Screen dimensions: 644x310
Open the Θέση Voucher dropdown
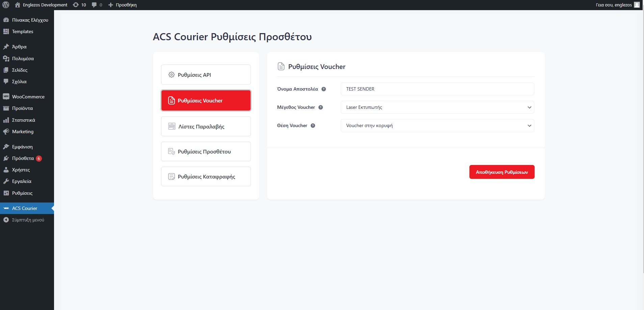pyautogui.click(x=437, y=125)
